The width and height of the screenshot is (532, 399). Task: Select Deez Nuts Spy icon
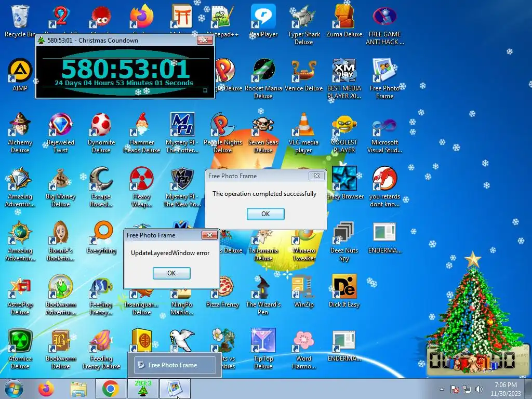tap(344, 241)
